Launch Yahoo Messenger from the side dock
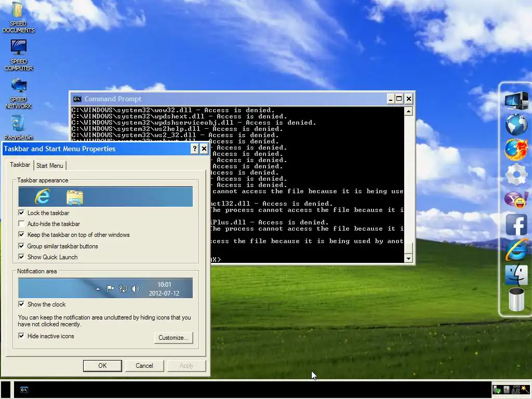The width and height of the screenshot is (532, 399). click(516, 199)
